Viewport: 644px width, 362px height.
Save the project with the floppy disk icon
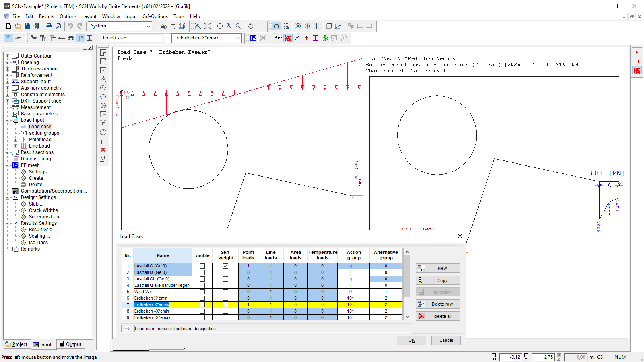[x=27, y=26]
